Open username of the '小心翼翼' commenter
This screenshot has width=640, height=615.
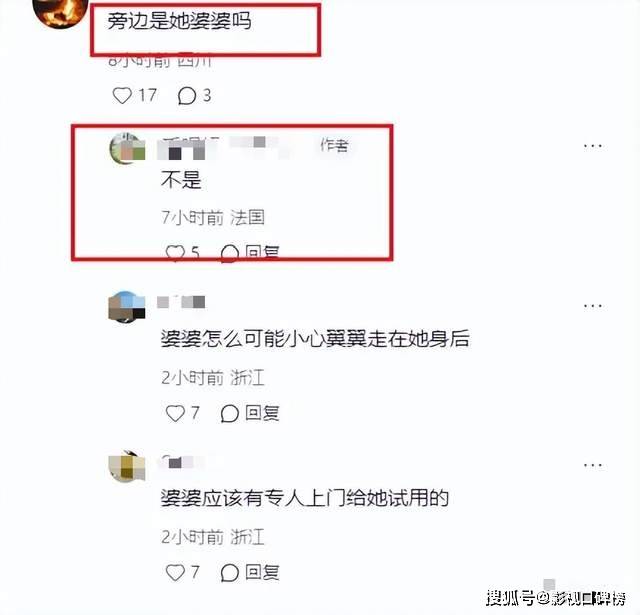tap(181, 302)
